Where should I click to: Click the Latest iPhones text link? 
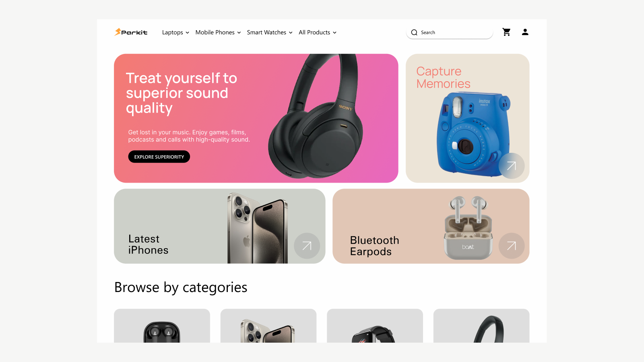tap(148, 245)
